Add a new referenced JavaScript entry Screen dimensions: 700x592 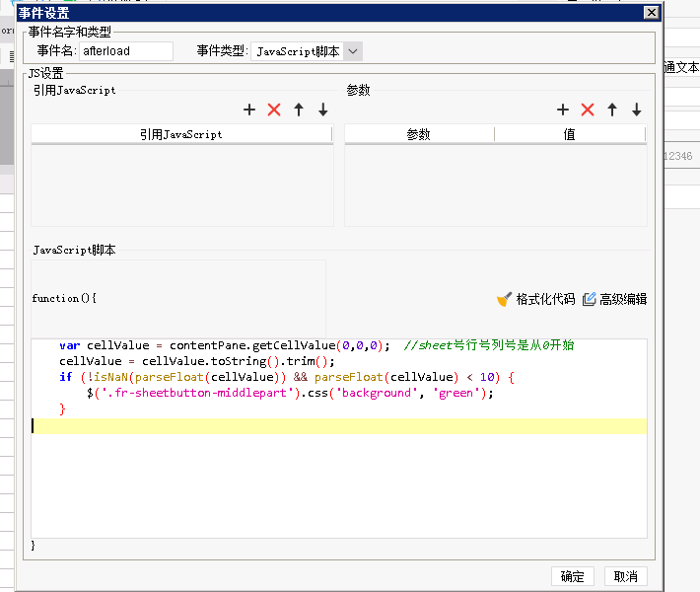pyautogui.click(x=249, y=110)
